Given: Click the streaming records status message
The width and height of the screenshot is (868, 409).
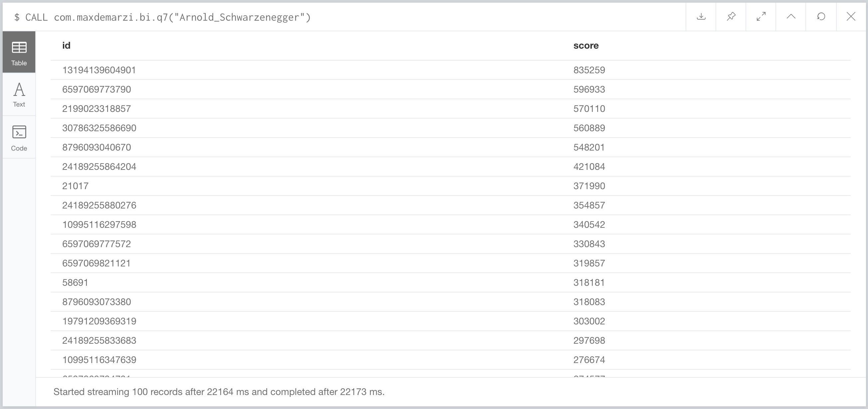Looking at the screenshot, I should click(x=219, y=392).
